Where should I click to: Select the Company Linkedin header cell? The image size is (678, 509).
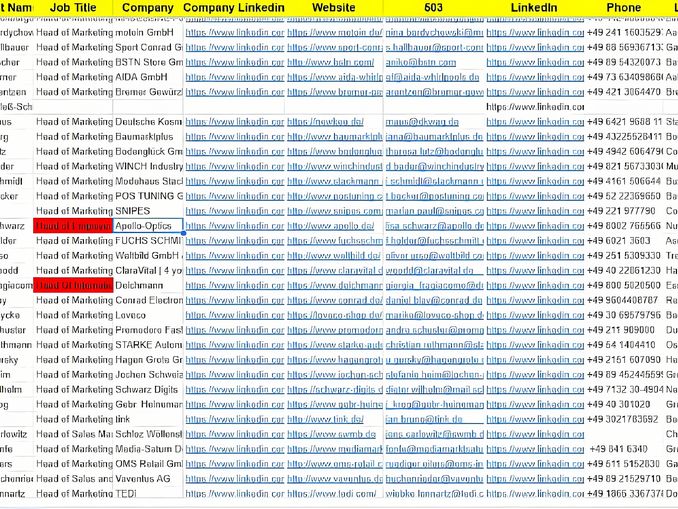234,7
